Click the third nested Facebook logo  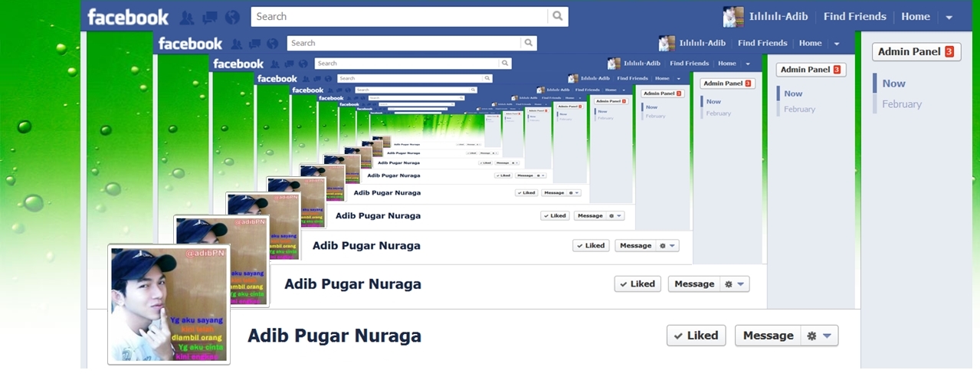[x=238, y=64]
